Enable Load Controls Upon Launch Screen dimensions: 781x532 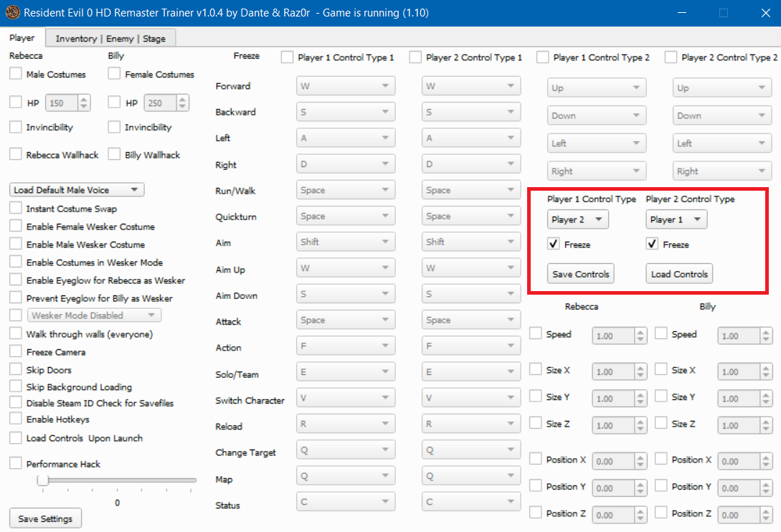16,438
